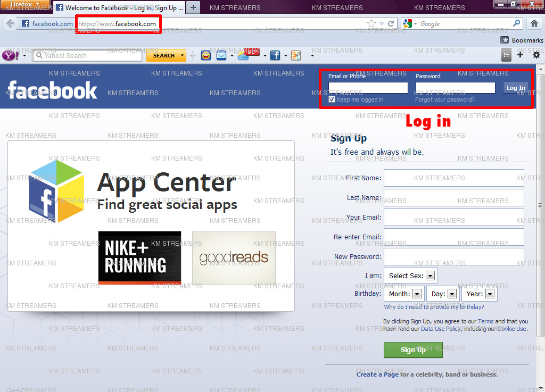Click the New Password input field
Screen dimensions: 545x392
[454, 256]
